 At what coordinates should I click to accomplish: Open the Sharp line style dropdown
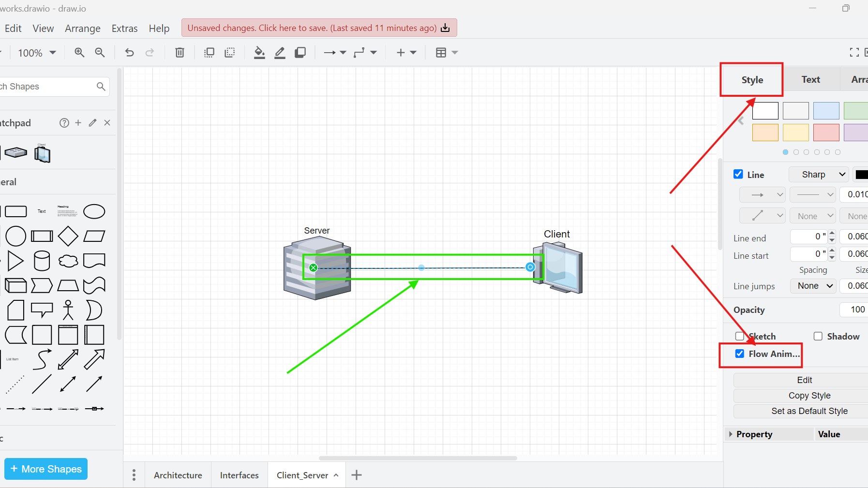(818, 174)
